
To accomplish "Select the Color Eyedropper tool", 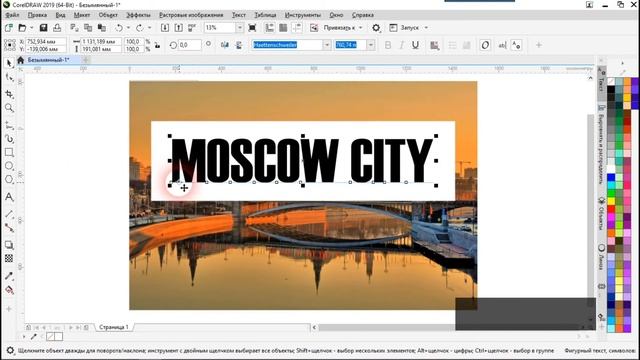I will pos(9,276).
